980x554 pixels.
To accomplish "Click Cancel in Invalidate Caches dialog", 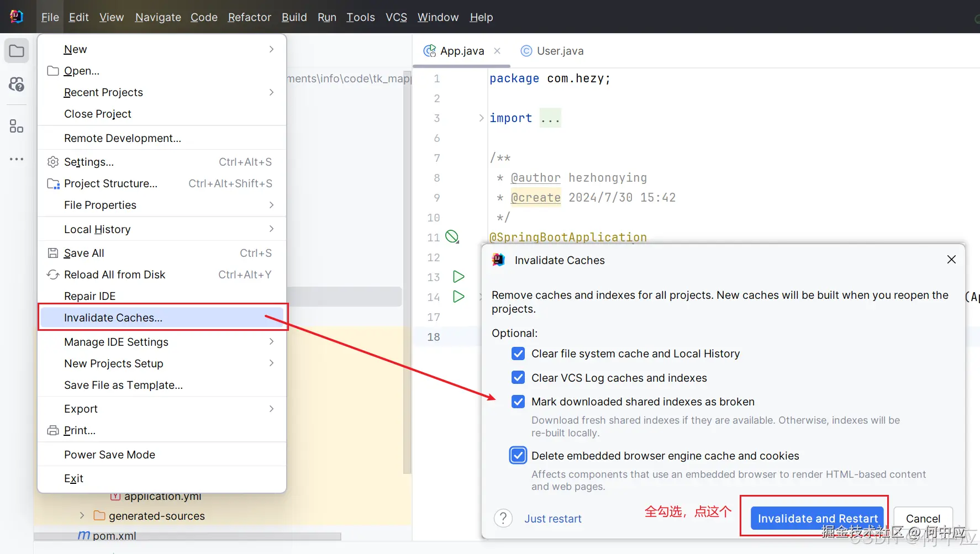I will (x=923, y=518).
